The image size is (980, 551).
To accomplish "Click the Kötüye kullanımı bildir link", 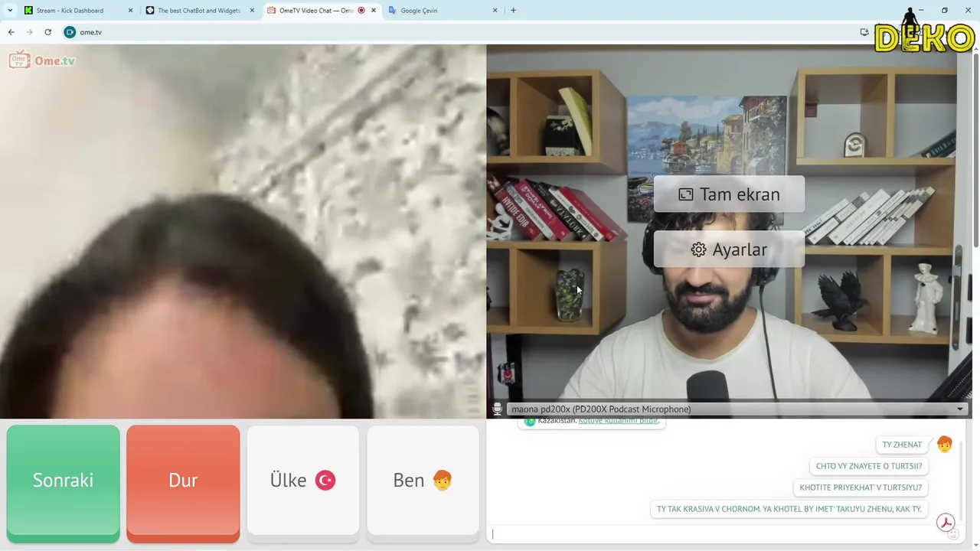I will tap(618, 421).
